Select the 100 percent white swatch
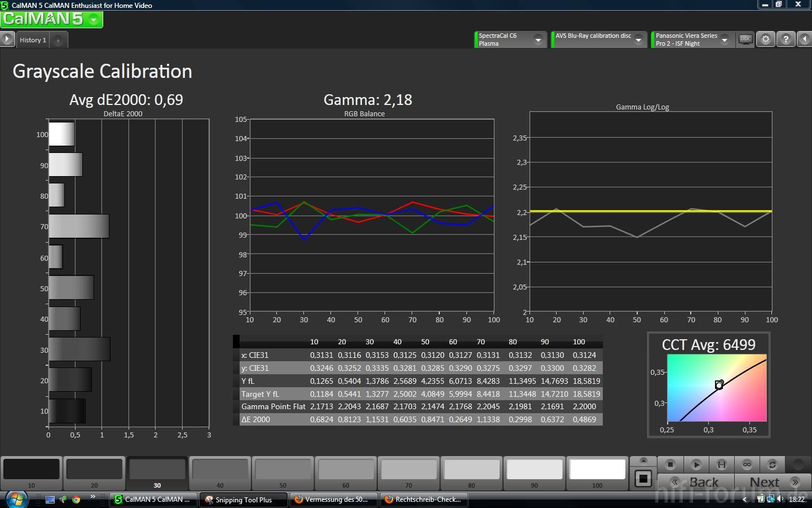 coord(597,472)
